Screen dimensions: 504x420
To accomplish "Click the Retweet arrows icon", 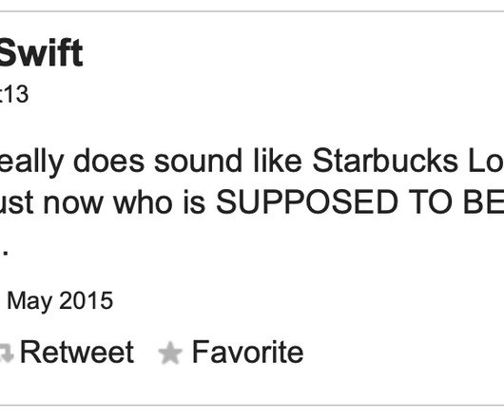I will click(x=7, y=353).
